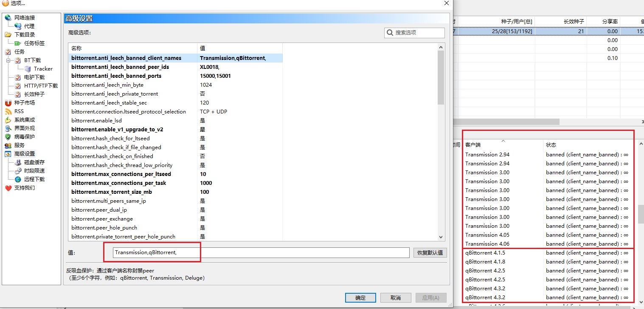Select the 时段限速 icon

17,170
